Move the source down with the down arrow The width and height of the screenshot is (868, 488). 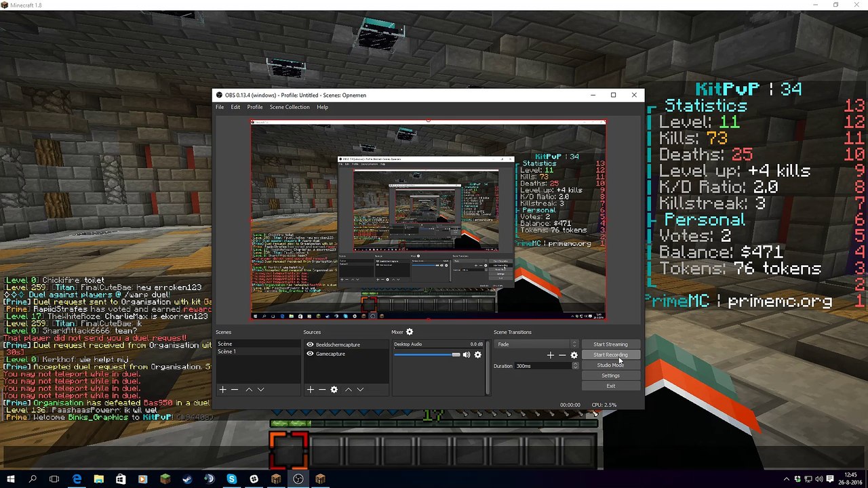tap(360, 390)
